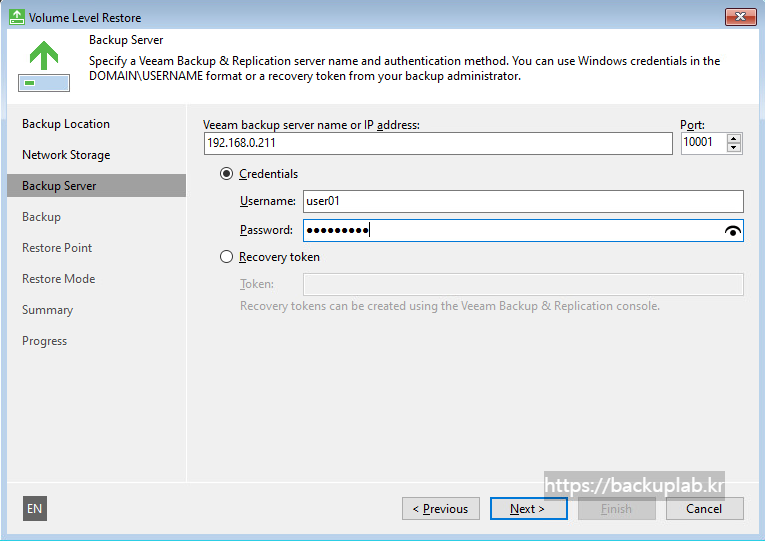Select the Backup Server step

[x=97, y=185]
